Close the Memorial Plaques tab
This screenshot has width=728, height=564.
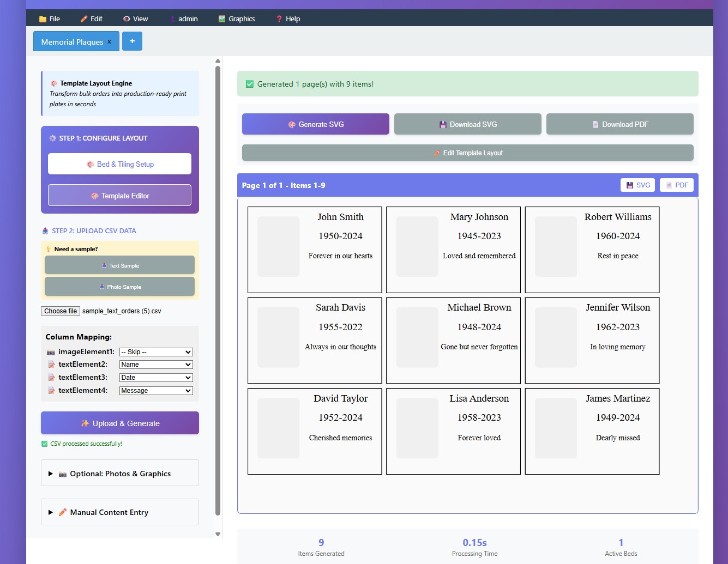click(x=109, y=41)
